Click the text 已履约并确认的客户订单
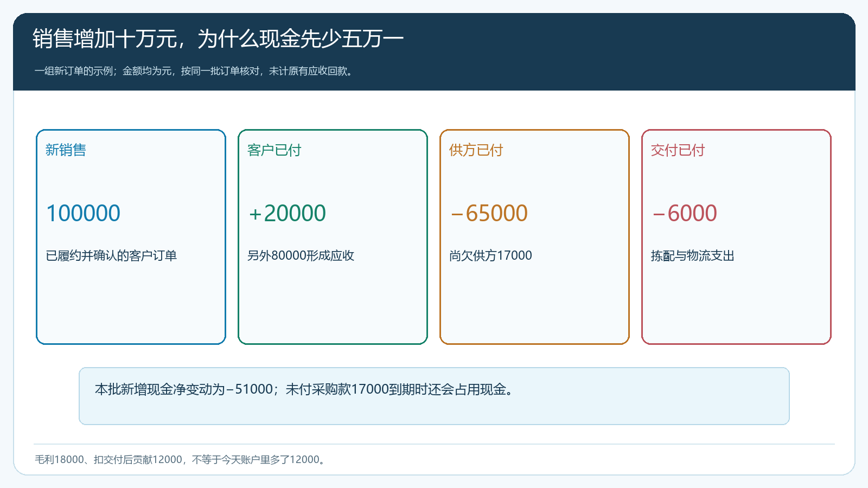The width and height of the screenshot is (868, 488). (x=111, y=255)
